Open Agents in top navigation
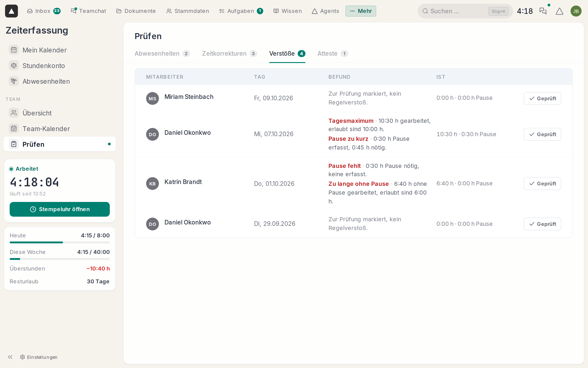 coord(325,11)
